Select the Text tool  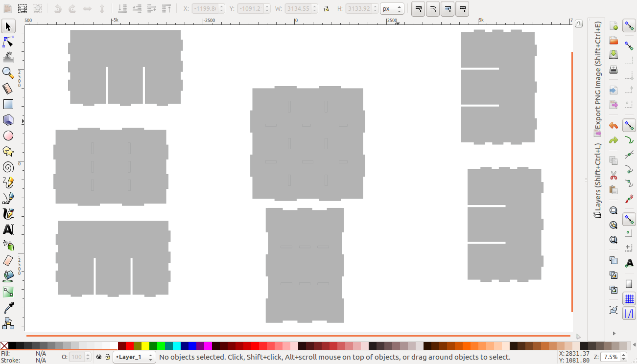click(8, 229)
